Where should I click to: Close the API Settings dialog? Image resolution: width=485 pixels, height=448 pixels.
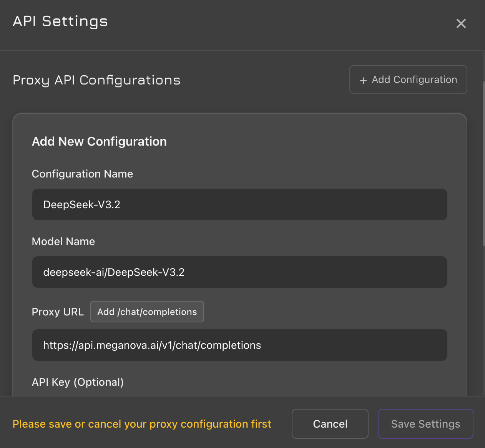point(461,23)
